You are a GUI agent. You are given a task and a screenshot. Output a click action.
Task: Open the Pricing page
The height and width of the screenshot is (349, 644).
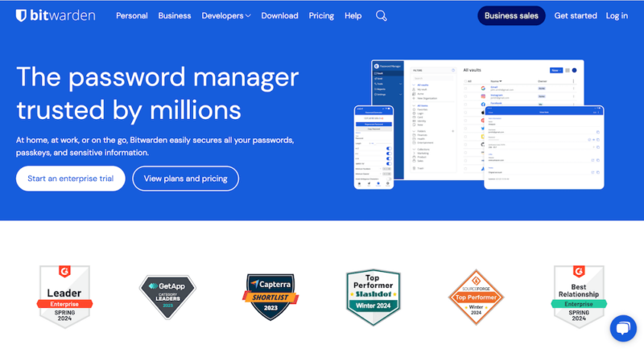(x=321, y=15)
